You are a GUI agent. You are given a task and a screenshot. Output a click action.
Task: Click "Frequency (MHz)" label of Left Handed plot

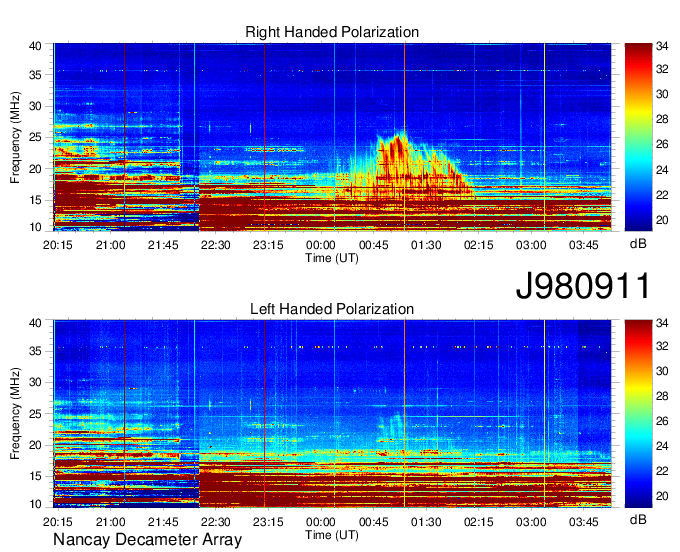click(16, 414)
